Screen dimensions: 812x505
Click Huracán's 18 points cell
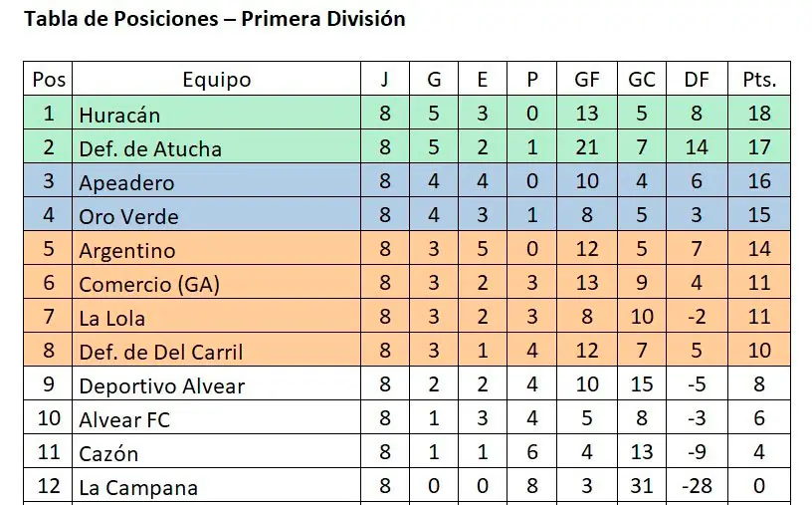759,115
